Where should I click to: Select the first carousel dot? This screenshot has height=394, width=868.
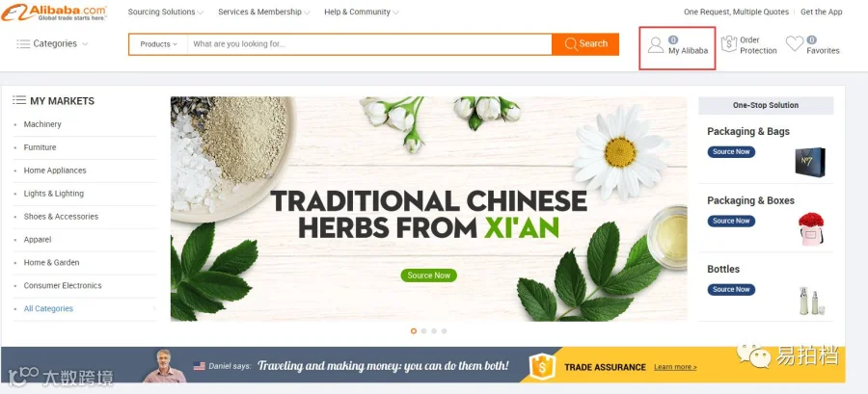[x=414, y=331]
